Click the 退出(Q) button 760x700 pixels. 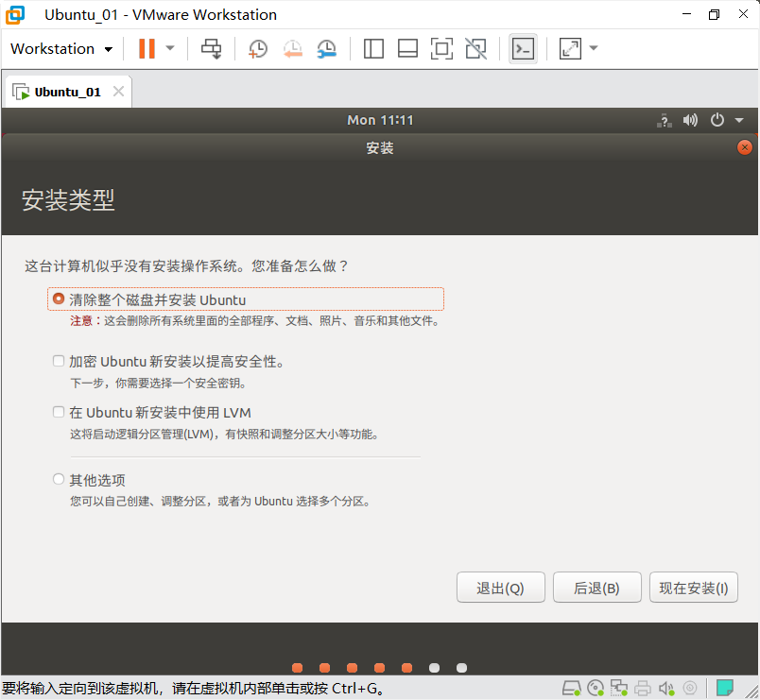[x=501, y=588]
